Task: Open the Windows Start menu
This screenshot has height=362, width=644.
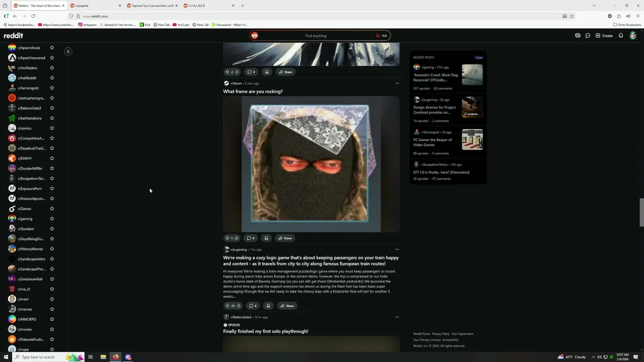Action: [x=6, y=357]
